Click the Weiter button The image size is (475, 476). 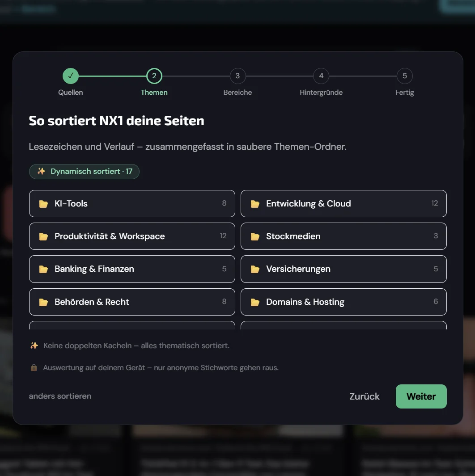[421, 396]
